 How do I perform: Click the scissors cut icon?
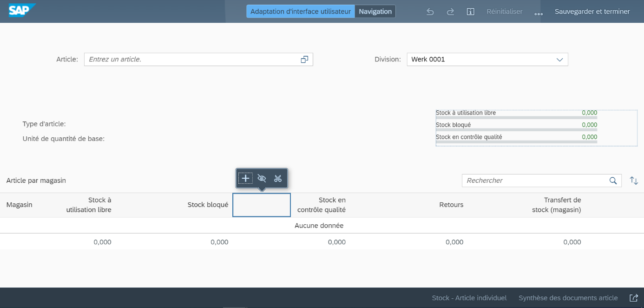coord(278,178)
